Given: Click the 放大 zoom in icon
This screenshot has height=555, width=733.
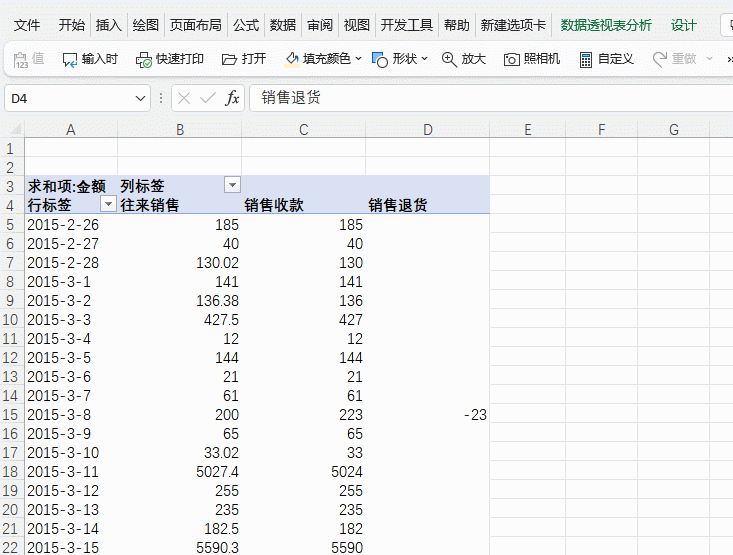Looking at the screenshot, I should [x=449, y=60].
